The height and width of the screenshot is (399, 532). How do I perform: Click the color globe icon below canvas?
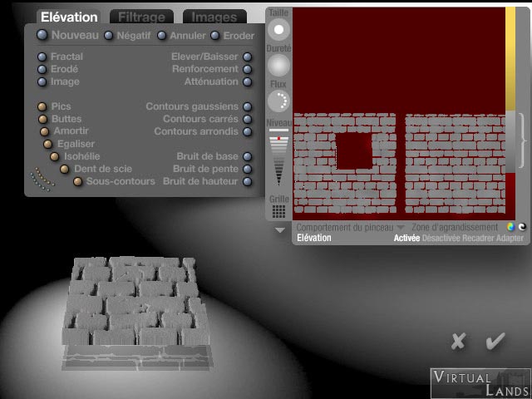tap(510, 227)
